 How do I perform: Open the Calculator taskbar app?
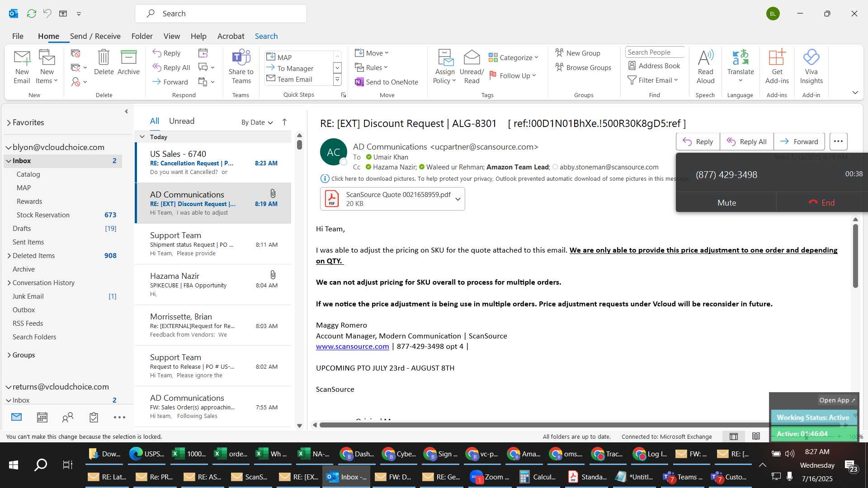pyautogui.click(x=538, y=477)
